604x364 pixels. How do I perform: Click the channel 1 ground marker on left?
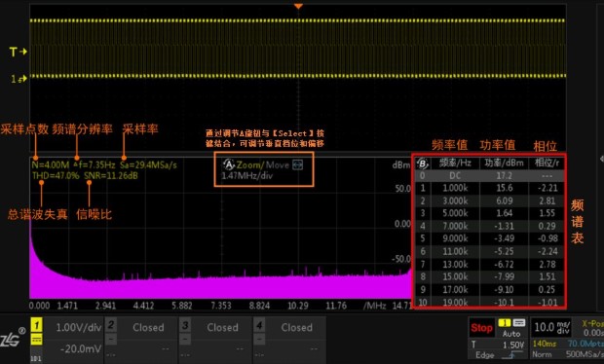19,79
